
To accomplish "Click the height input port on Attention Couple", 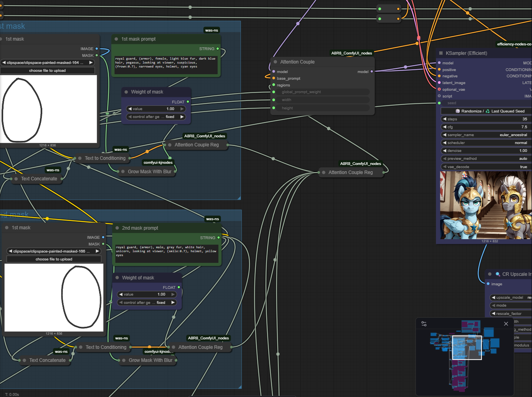I will pyautogui.click(x=274, y=108).
